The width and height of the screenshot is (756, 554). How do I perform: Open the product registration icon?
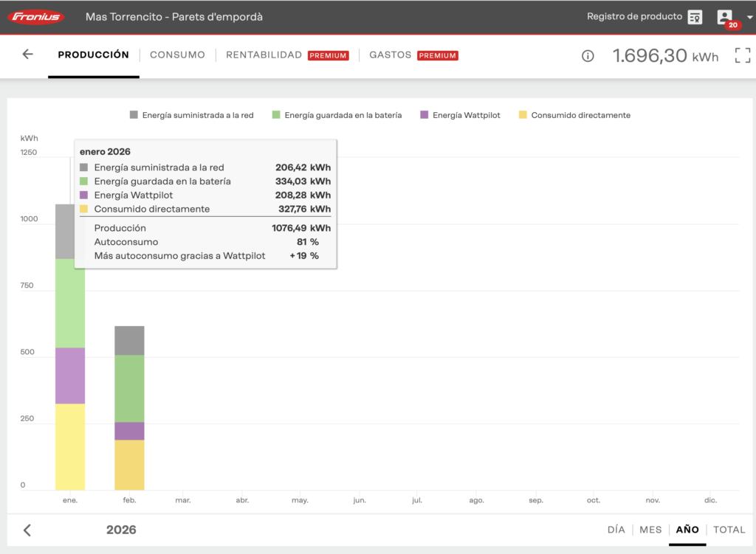695,17
